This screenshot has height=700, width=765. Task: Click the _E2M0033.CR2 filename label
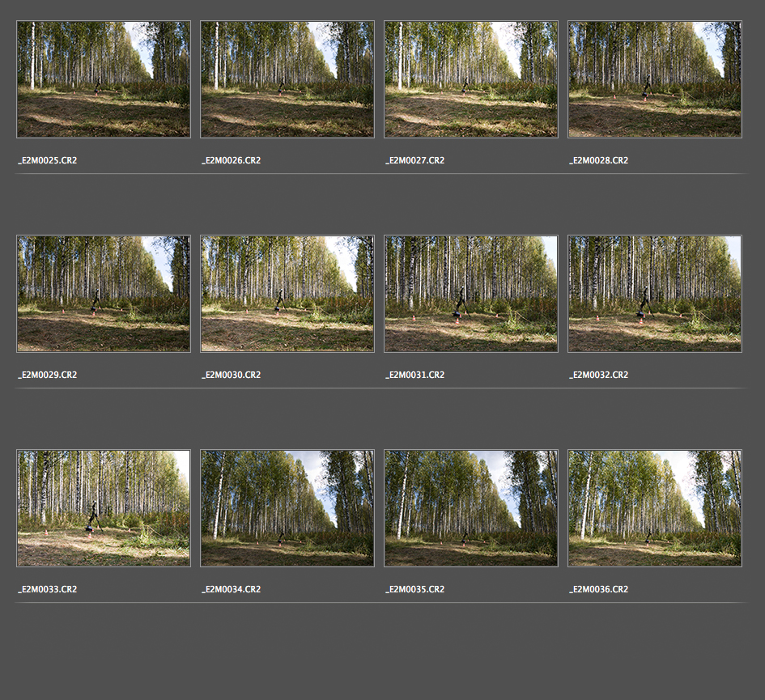click(48, 590)
